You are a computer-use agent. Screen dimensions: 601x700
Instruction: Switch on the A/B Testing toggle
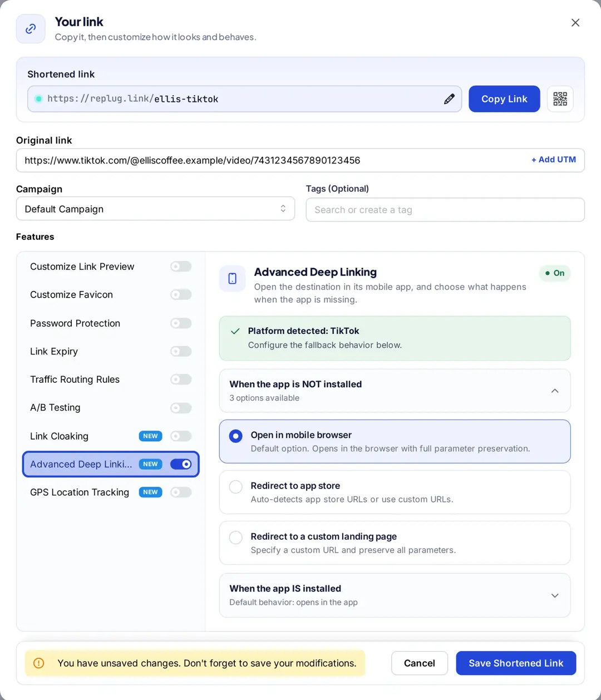(181, 408)
